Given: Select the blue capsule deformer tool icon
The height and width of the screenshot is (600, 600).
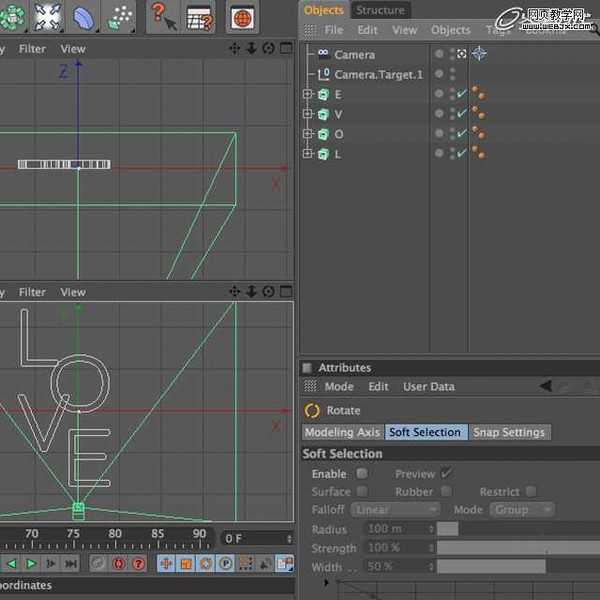Looking at the screenshot, I should coord(83,16).
